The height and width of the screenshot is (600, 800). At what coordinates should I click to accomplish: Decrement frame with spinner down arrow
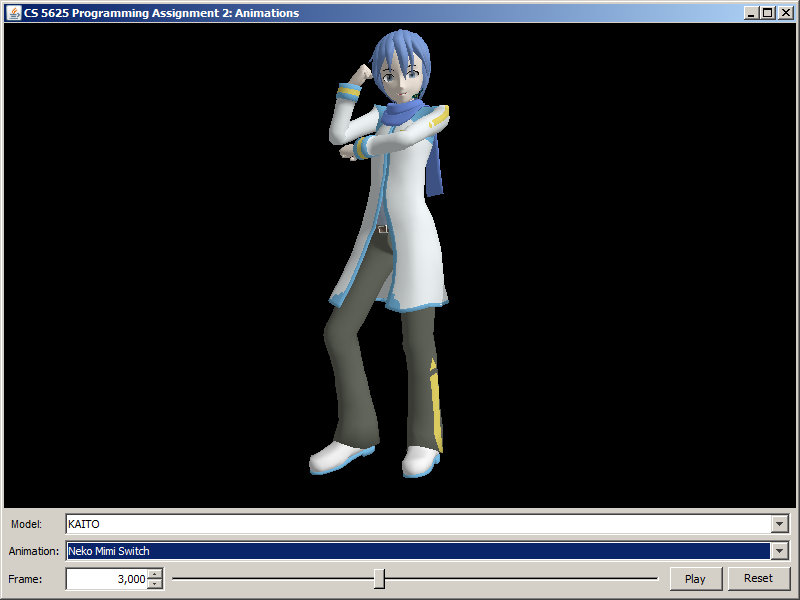click(x=154, y=584)
